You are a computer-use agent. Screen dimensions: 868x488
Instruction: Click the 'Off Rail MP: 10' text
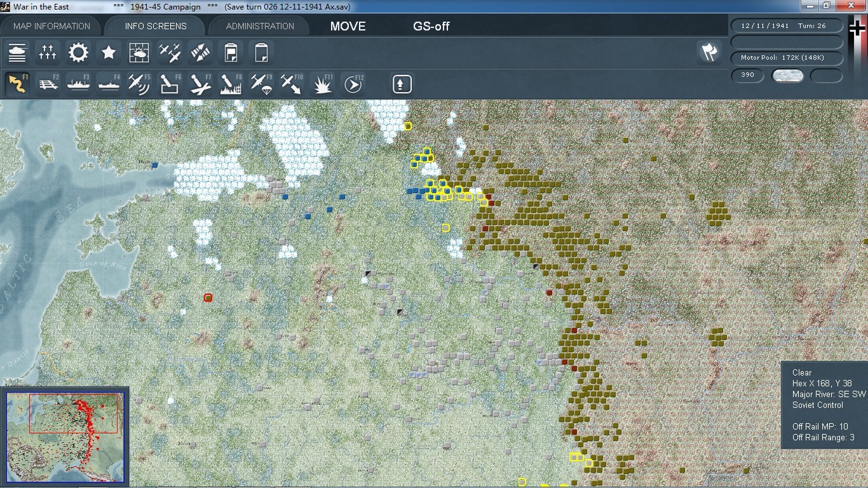point(820,426)
